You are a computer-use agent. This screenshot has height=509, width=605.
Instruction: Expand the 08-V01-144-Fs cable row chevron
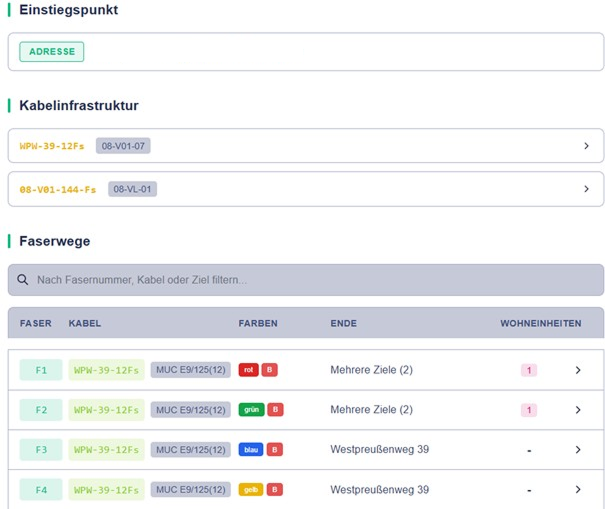(586, 189)
